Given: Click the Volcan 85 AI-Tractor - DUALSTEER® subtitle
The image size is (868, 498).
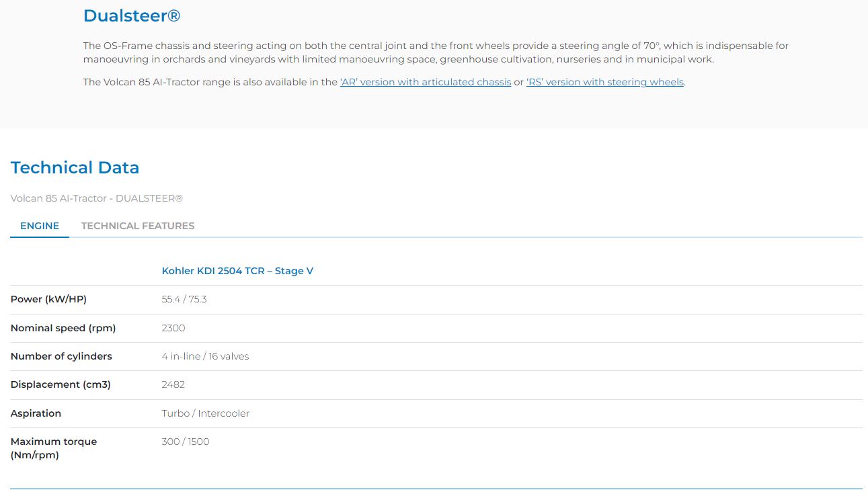Looking at the screenshot, I should 97,198.
